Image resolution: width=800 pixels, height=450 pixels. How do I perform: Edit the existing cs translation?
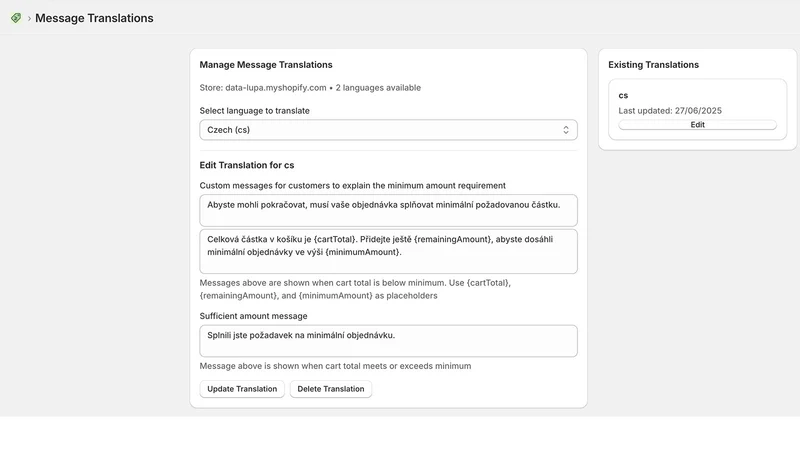tap(697, 124)
